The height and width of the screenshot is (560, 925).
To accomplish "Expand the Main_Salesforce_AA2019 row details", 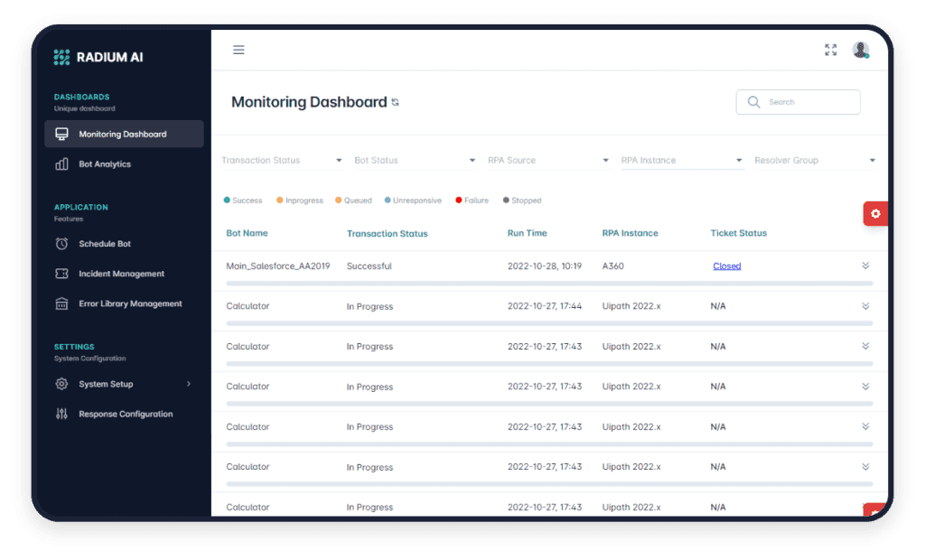I will click(x=865, y=266).
